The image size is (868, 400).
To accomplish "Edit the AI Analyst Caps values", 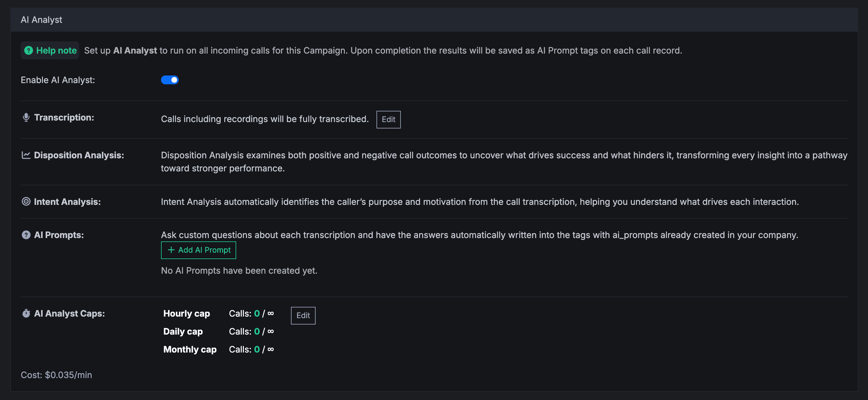I will (x=303, y=315).
